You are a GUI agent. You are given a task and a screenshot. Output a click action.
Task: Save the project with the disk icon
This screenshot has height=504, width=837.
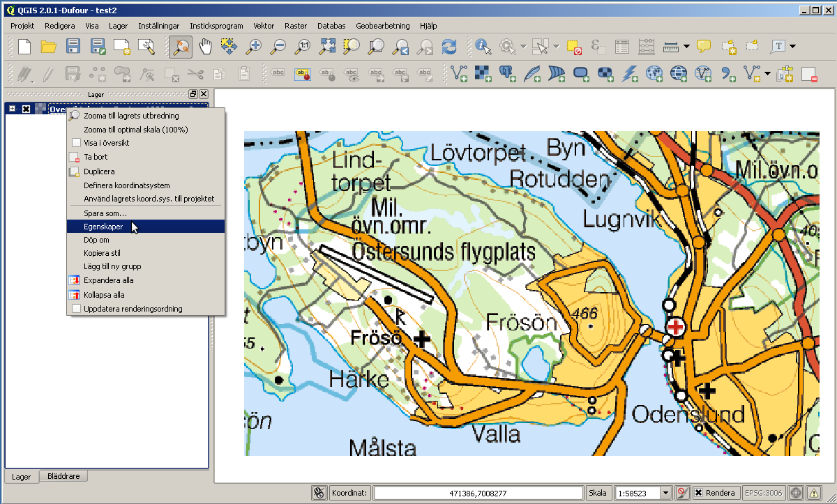[73, 47]
